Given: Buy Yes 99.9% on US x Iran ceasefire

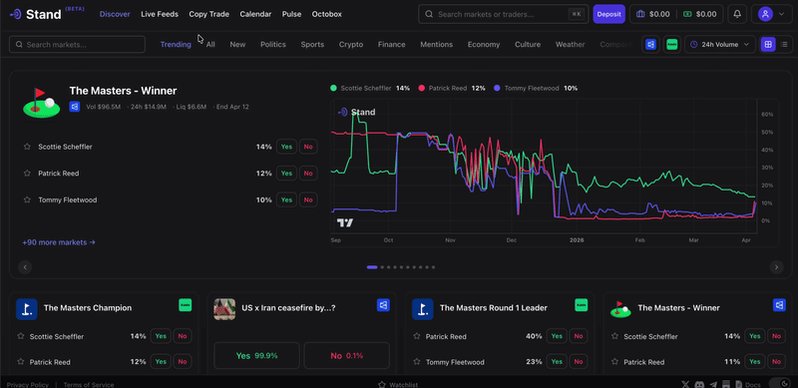Looking at the screenshot, I should coord(256,355).
